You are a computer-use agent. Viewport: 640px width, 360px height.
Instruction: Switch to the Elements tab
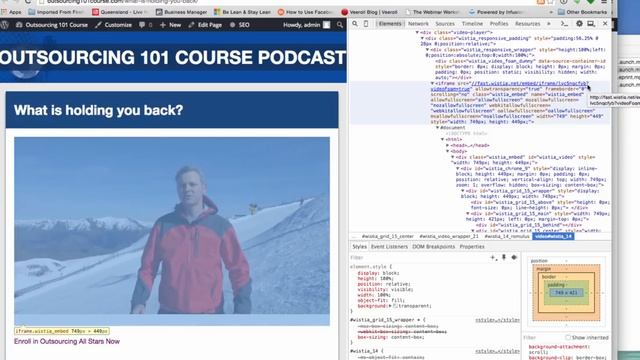390,24
